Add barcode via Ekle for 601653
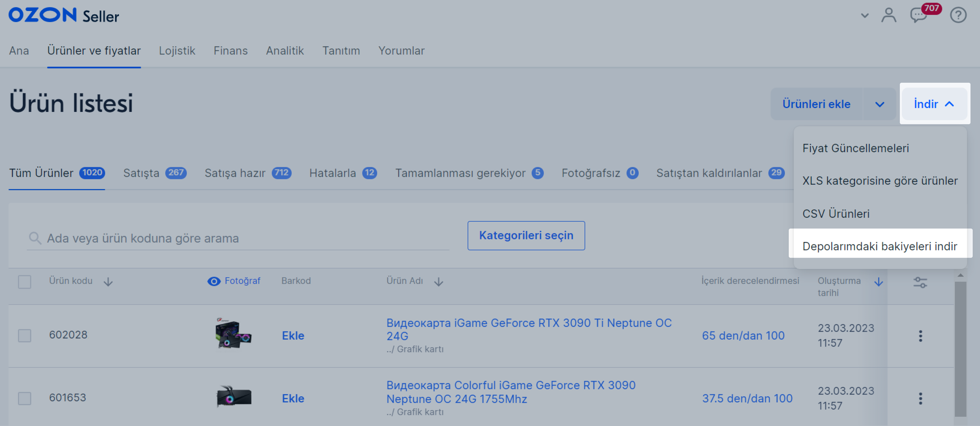The height and width of the screenshot is (426, 980). tap(293, 398)
